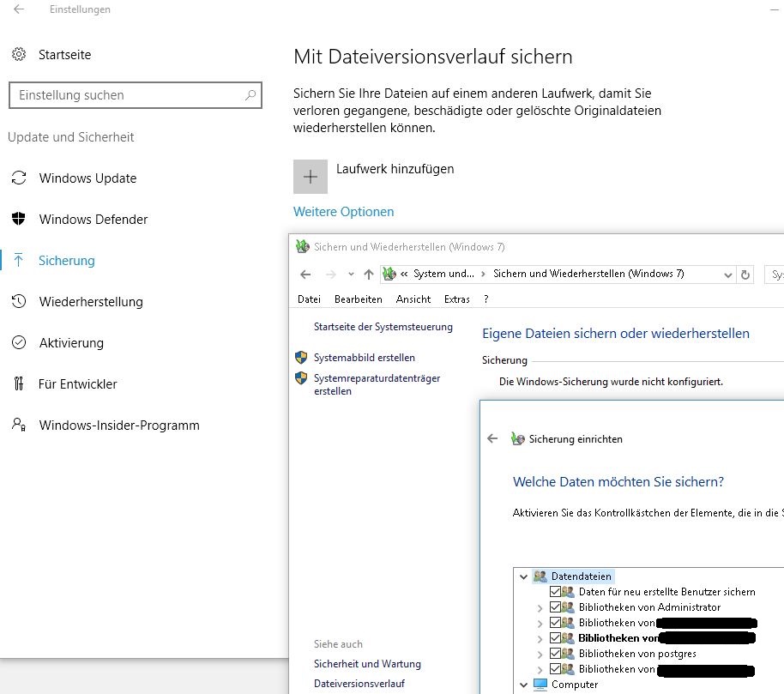
Task: Open the Datei menu
Action: (x=309, y=299)
